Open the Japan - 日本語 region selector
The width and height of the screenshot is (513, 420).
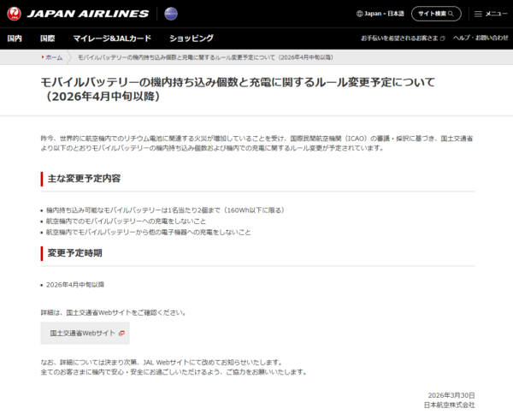[383, 14]
